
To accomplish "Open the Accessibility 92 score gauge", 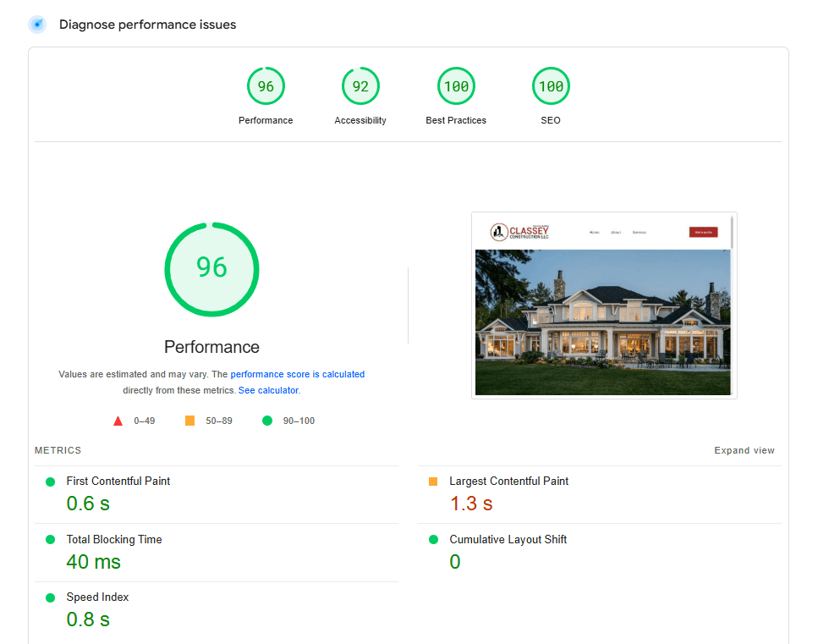I will 360,86.
